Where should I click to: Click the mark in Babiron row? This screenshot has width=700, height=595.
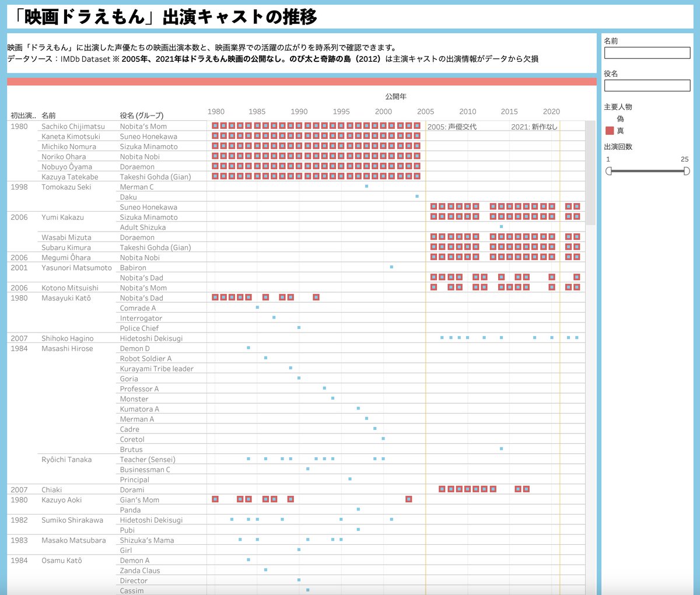[x=391, y=267]
